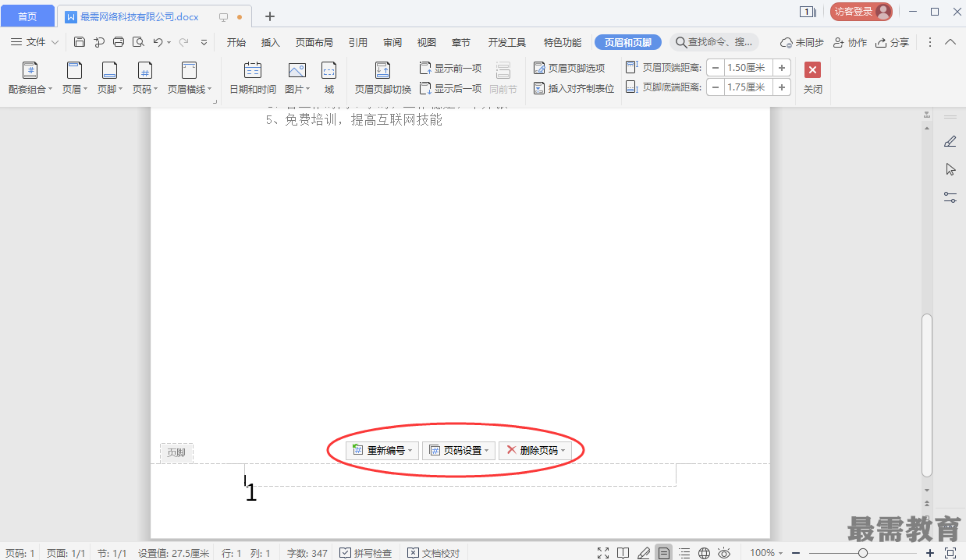Screen dimensions: 966x560
Task: Open quick access toolbar customize arrow
Action: point(204,42)
